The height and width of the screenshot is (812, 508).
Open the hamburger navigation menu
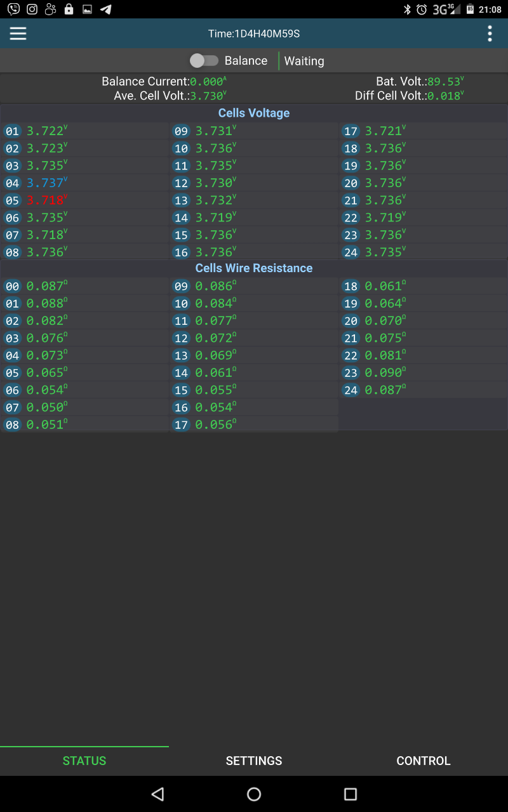[x=18, y=34]
